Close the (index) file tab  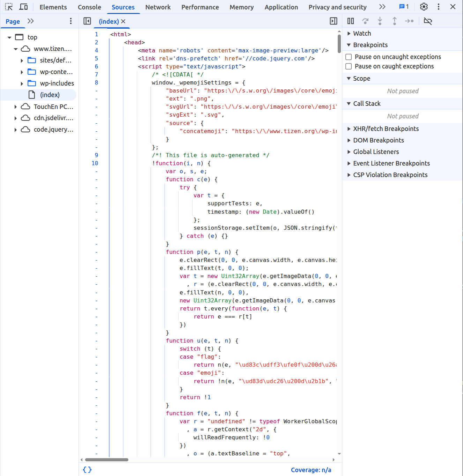123,22
